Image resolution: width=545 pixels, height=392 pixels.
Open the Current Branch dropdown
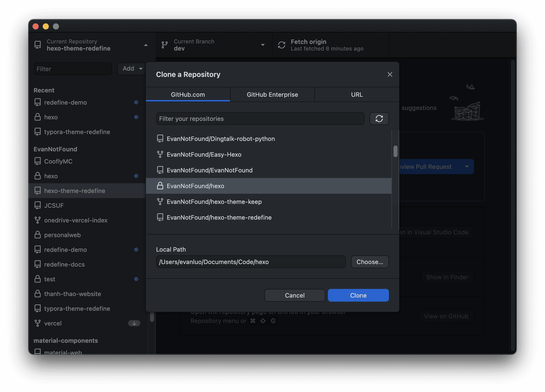[263, 45]
